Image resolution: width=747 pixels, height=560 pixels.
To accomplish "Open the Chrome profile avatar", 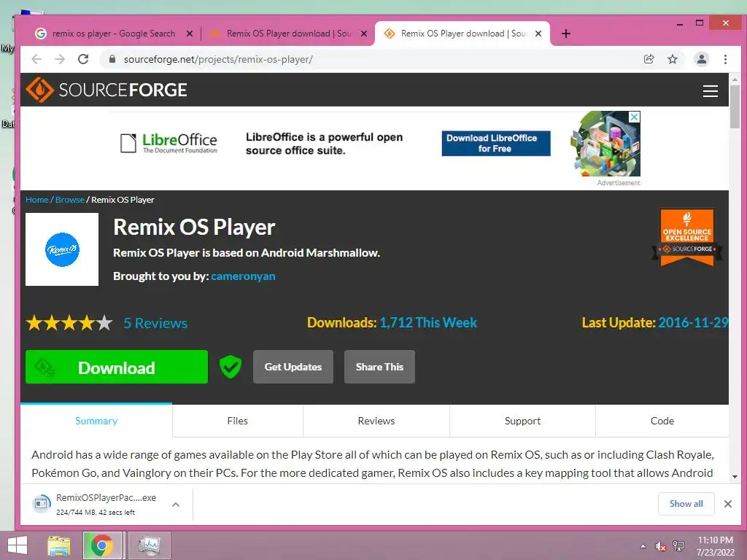I will click(x=701, y=59).
